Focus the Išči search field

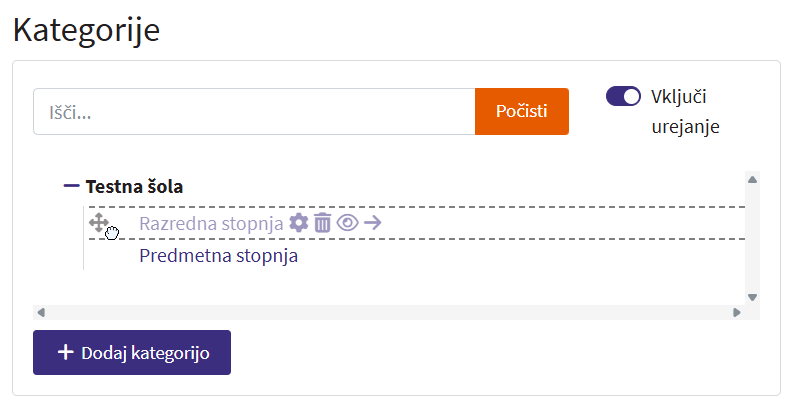[254, 112]
